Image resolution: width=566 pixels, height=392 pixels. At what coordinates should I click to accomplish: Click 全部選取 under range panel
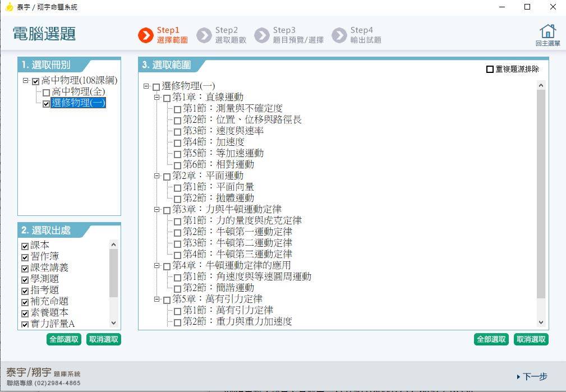491,339
